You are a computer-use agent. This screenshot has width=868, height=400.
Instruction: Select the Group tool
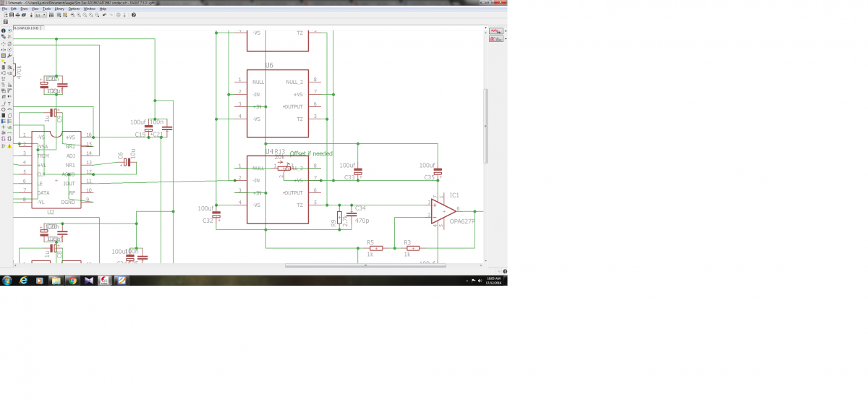click(x=4, y=55)
